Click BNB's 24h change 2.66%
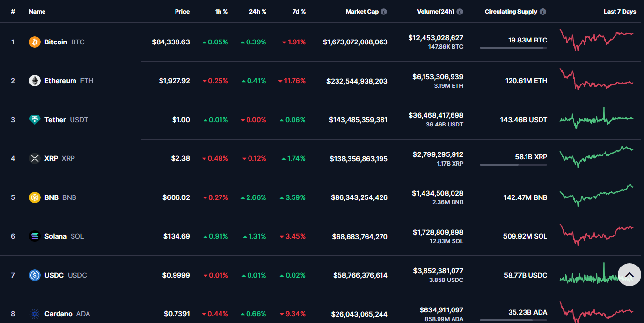644x323 pixels. pyautogui.click(x=253, y=197)
